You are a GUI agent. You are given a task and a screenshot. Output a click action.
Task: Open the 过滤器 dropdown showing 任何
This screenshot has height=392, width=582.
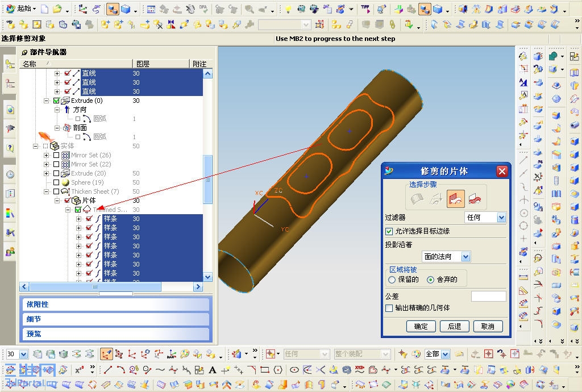pyautogui.click(x=501, y=218)
